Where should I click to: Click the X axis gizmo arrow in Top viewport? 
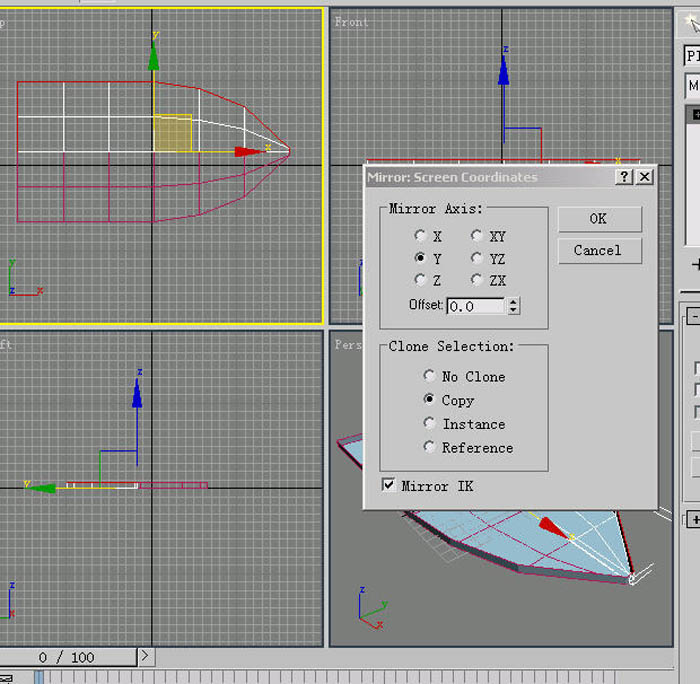click(x=249, y=152)
